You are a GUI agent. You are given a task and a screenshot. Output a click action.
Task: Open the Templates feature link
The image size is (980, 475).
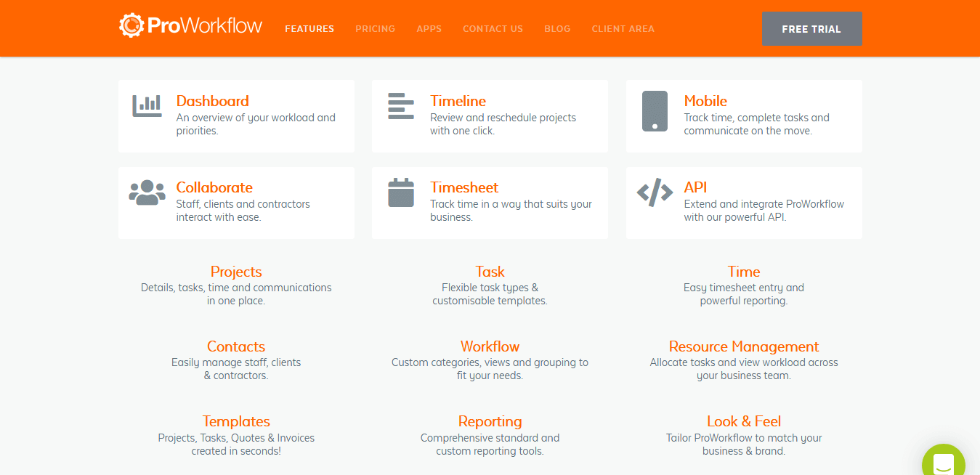coord(236,421)
